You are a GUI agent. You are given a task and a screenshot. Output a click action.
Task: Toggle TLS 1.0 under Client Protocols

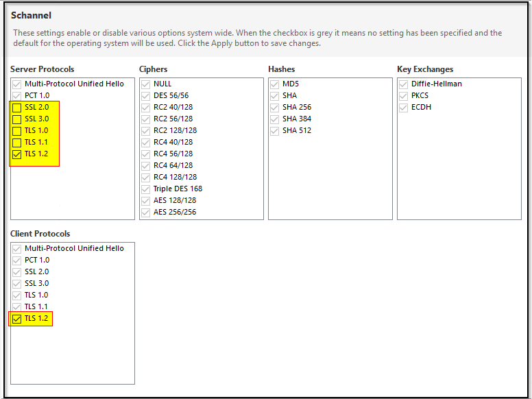[x=16, y=295]
